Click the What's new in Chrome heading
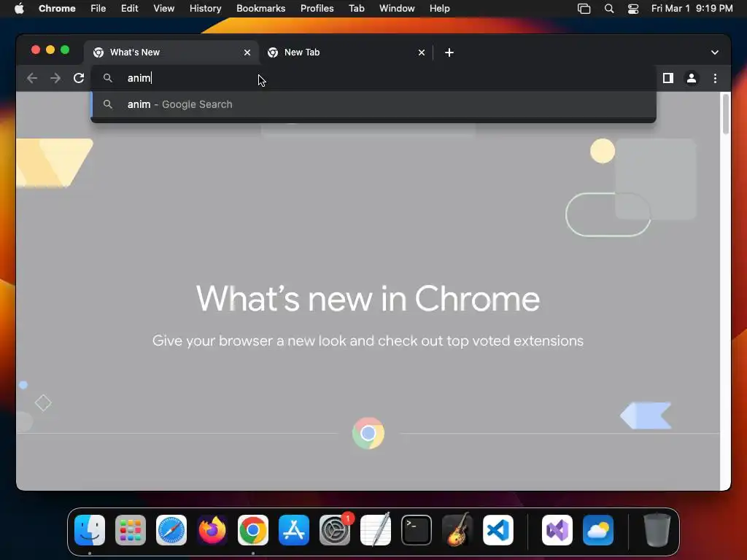747x560 pixels. tap(368, 299)
